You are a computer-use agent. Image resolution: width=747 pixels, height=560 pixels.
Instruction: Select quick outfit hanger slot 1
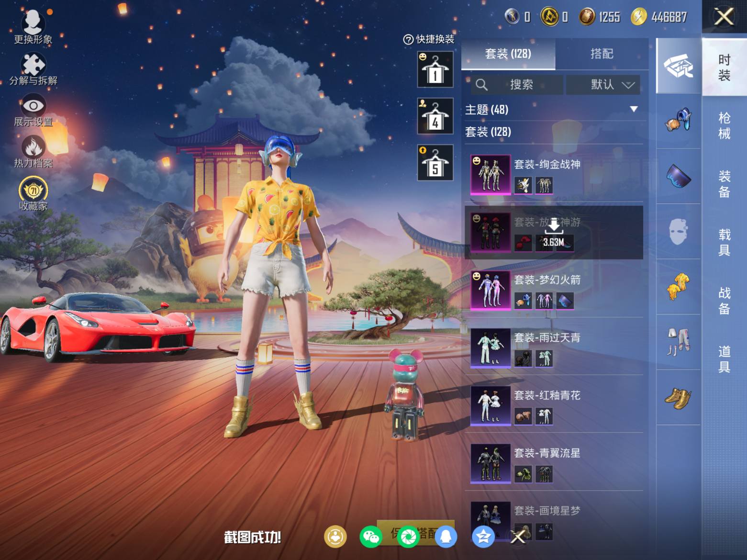click(x=435, y=69)
